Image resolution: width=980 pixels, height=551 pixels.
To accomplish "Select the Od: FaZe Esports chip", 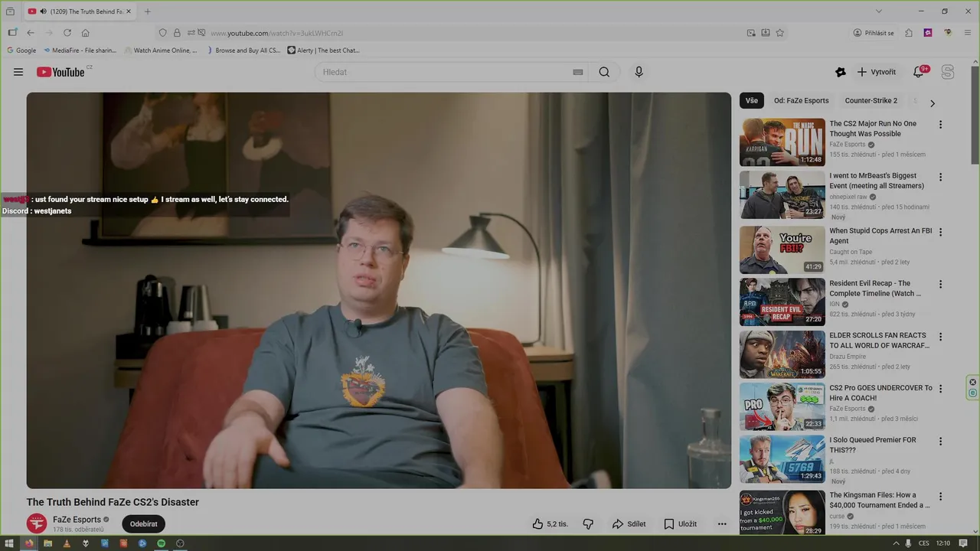I will [x=801, y=100].
